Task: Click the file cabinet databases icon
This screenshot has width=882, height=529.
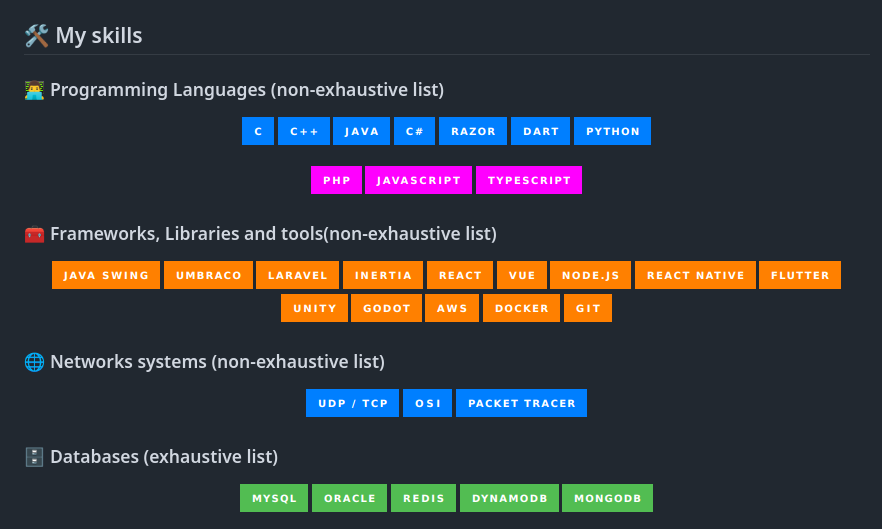Action: 34,457
